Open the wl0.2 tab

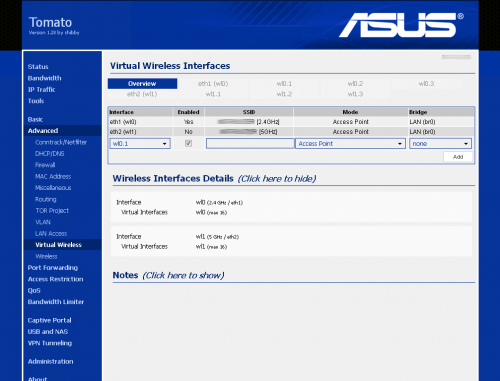(x=355, y=84)
